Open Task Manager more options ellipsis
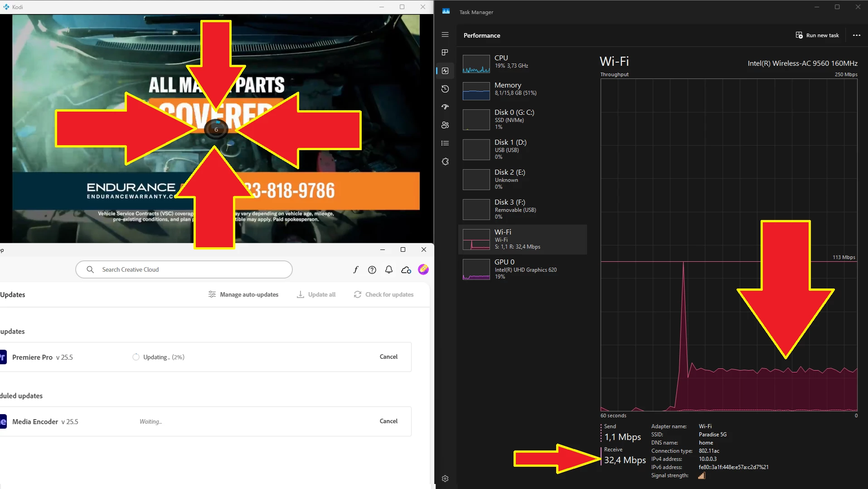Image resolution: width=868 pixels, height=489 pixels. tap(856, 35)
